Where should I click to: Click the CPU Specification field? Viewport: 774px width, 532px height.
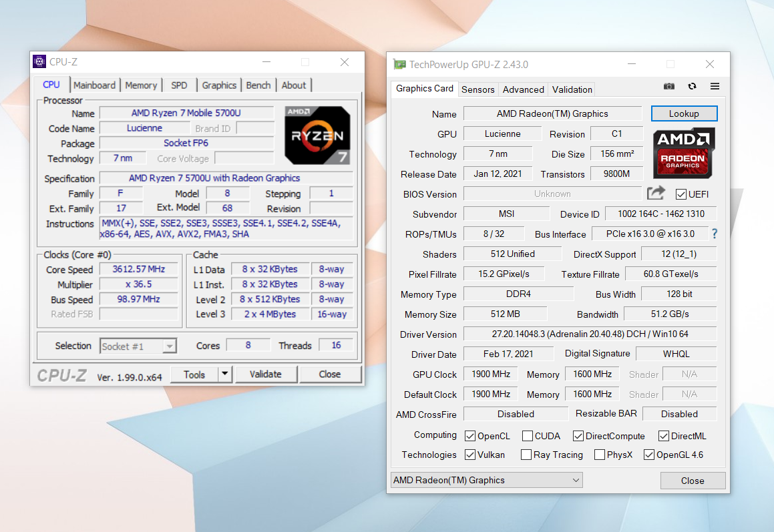coord(226,178)
